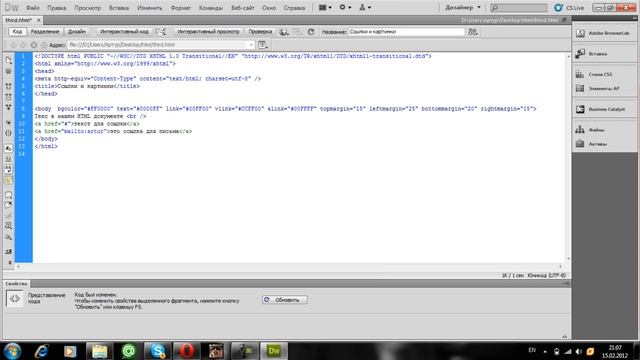Image resolution: width=640 pixels, height=360 pixels.
Task: Open Adobe BrowserLab panel
Action: coord(604,33)
